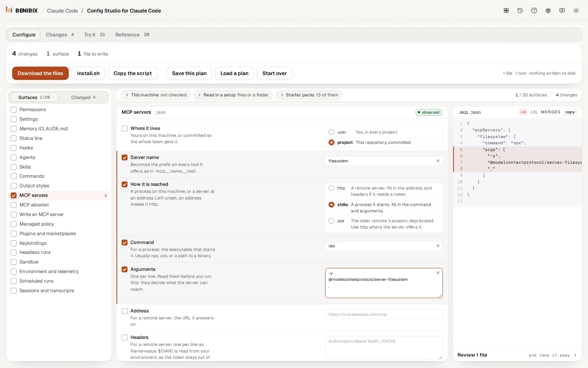The height and width of the screenshot is (368, 588).
Task: Click the balance scales icon
Action: pos(548,11)
